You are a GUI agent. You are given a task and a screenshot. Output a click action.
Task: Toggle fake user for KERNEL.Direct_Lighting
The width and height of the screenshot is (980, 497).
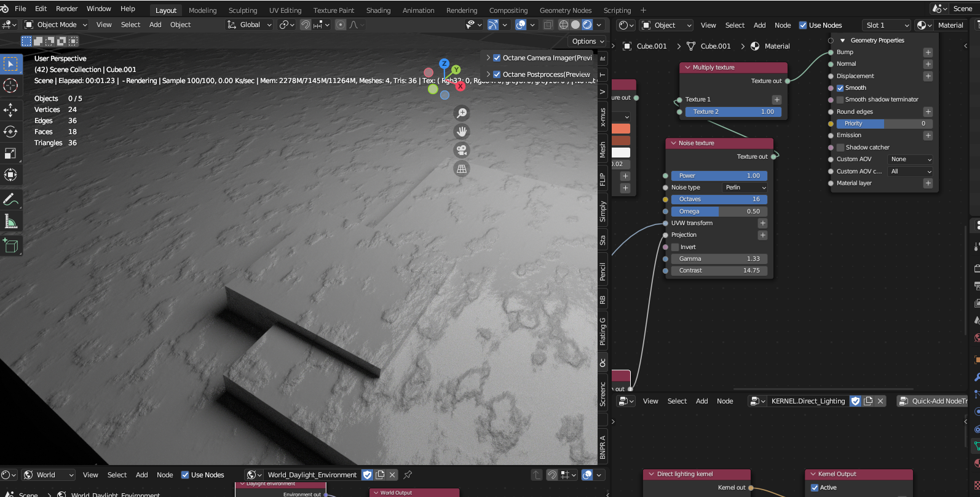click(855, 401)
